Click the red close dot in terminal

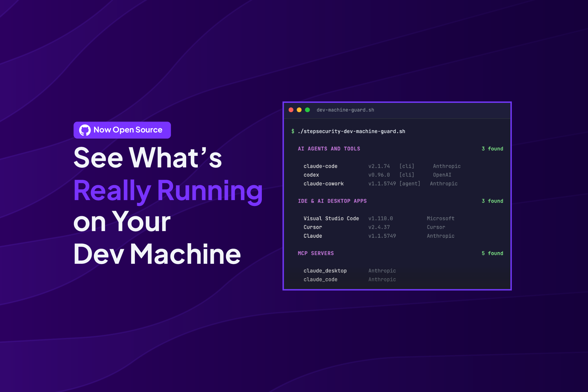pyautogui.click(x=291, y=110)
